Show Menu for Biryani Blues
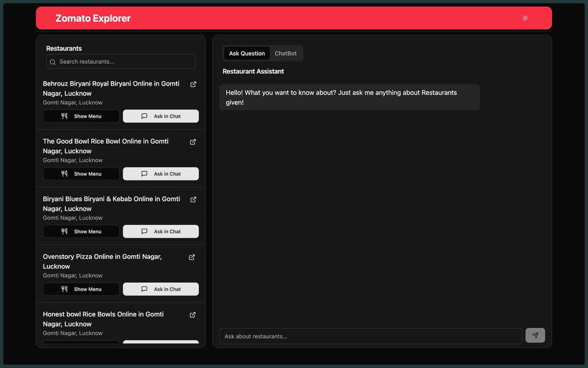Screen dimensions: 588x368 pos(81,231)
